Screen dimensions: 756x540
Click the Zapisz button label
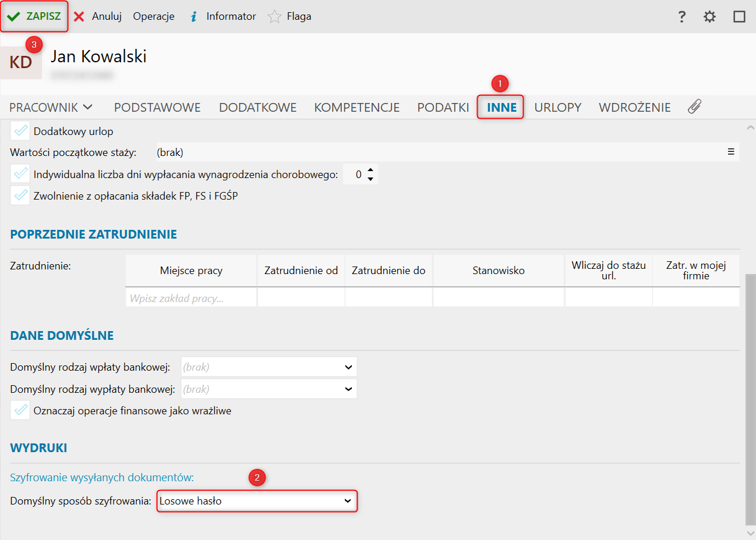tap(44, 16)
